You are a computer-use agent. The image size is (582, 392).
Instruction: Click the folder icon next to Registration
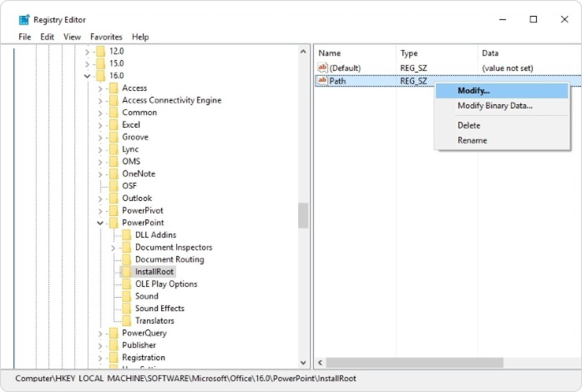113,357
